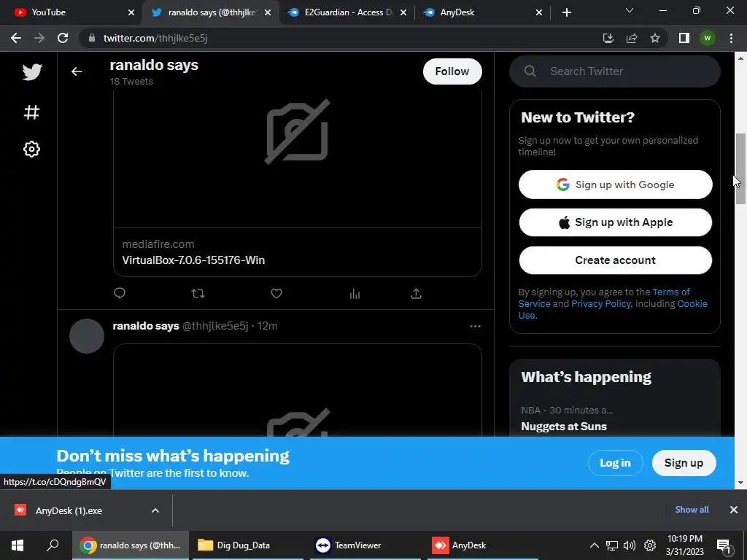Viewport: 747px width, 560px height.
Task: Click the volume icon in the system tray
Action: (x=630, y=545)
